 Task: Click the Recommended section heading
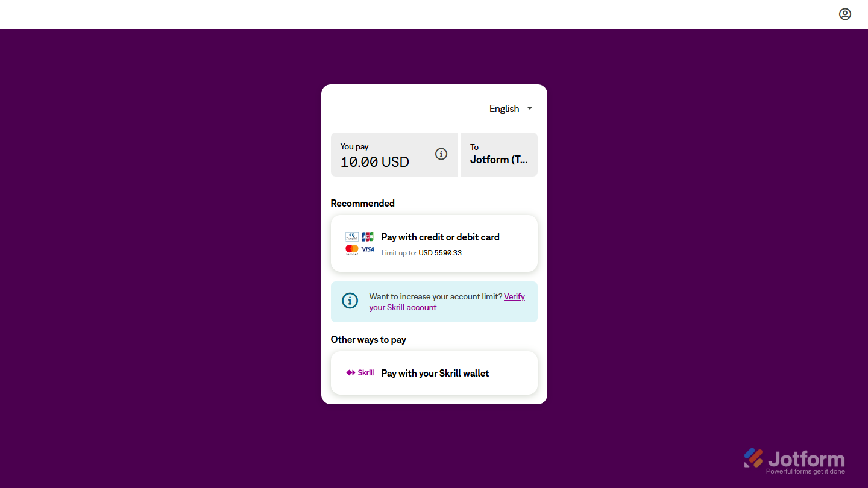[x=362, y=203]
